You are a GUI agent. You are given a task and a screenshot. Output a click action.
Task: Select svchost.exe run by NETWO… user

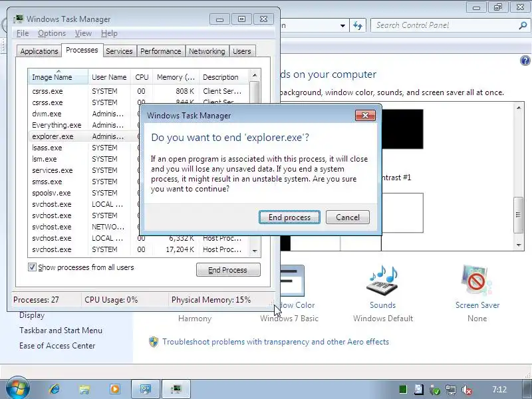point(84,227)
